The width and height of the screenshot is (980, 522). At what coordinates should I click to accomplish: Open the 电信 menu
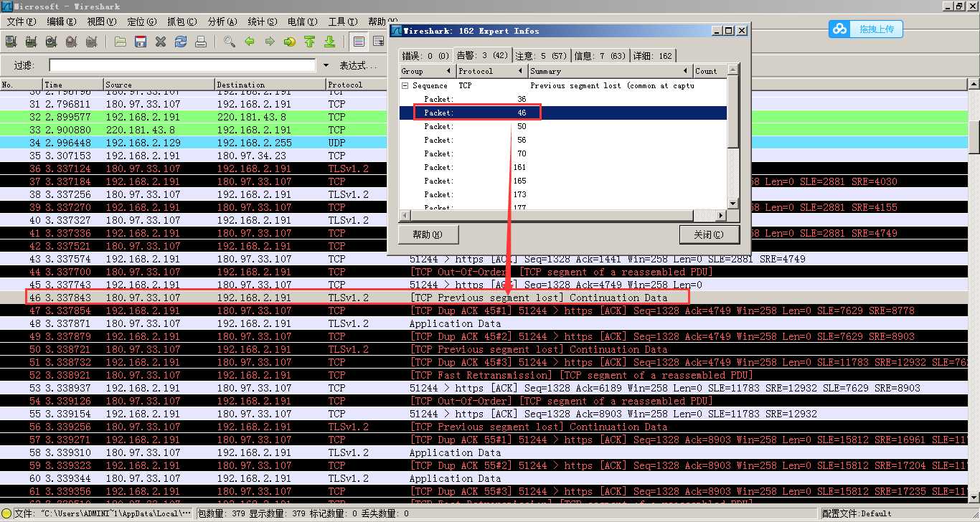pos(302,22)
